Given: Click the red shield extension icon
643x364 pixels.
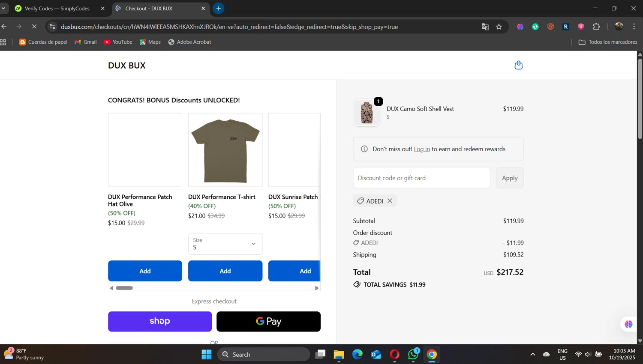Looking at the screenshot, I should point(581,27).
